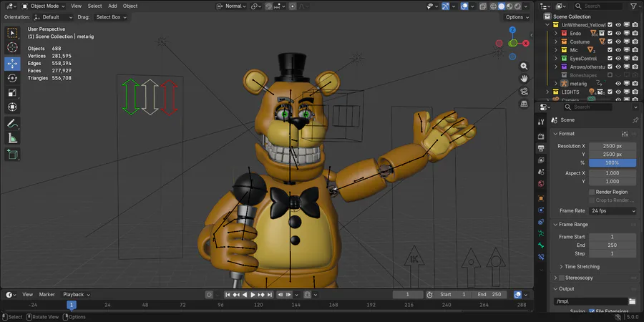The width and height of the screenshot is (644, 322).
Task: Switch to solid viewport shading
Action: (x=502, y=6)
